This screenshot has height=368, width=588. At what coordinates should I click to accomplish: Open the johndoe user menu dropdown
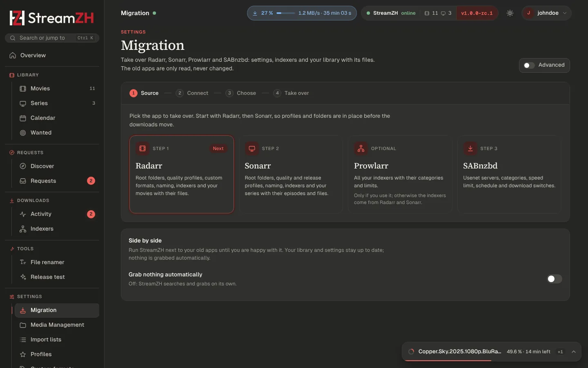(546, 13)
